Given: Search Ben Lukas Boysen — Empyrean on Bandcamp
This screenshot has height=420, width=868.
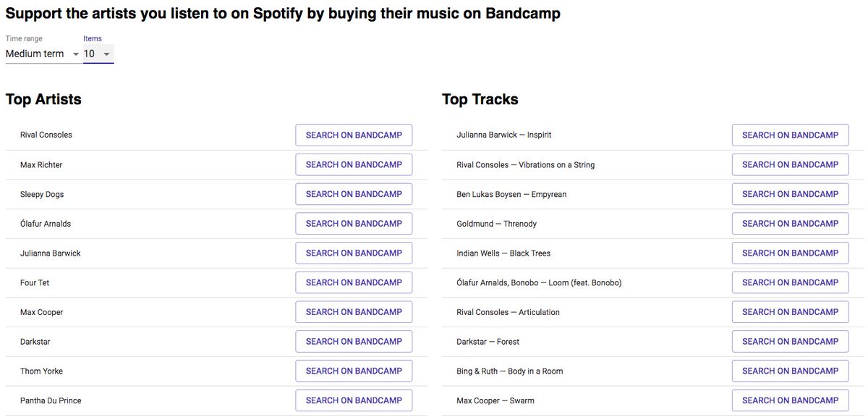Looking at the screenshot, I should [x=791, y=194].
